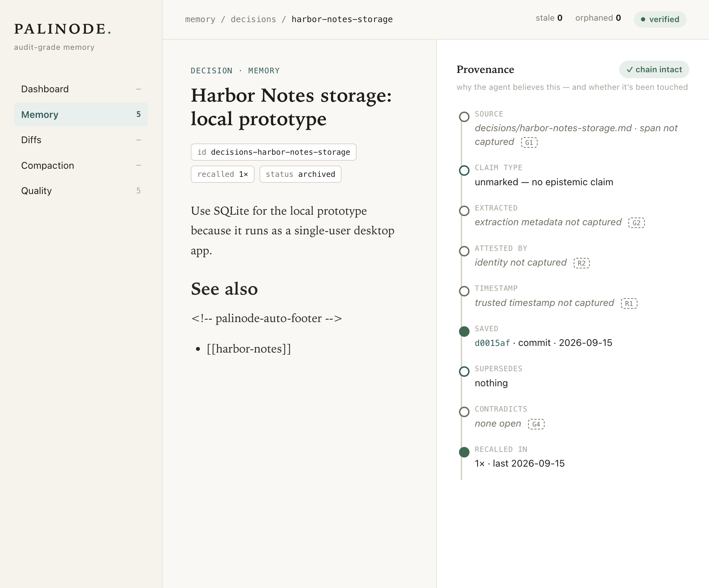Click the filled RECALLED IN node

[x=464, y=452]
